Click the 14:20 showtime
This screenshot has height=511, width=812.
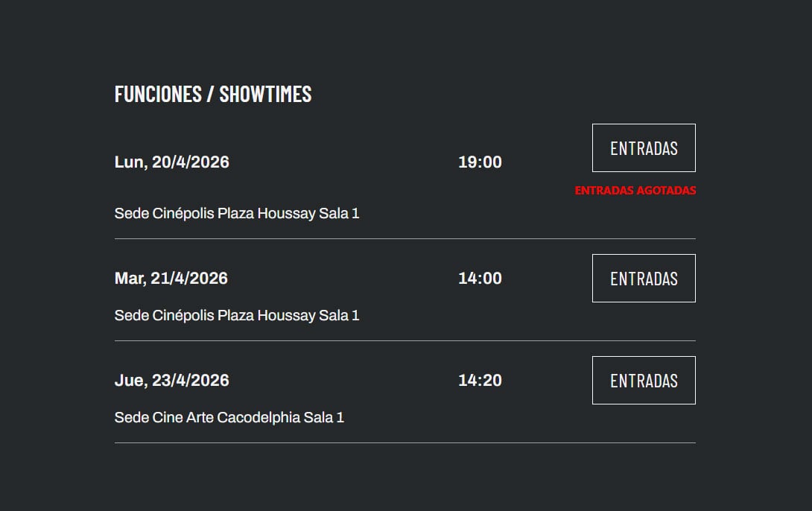pyautogui.click(x=480, y=381)
